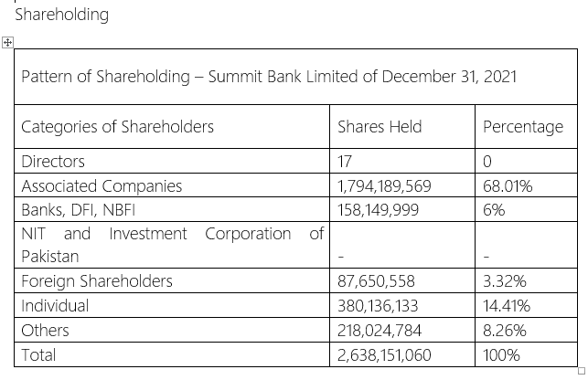Click the table resize handle at bottom-right
588x380 pixels.
click(582, 371)
